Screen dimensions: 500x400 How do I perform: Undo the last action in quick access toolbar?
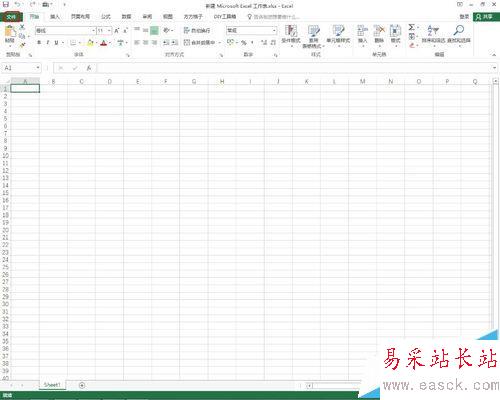tap(18, 5)
